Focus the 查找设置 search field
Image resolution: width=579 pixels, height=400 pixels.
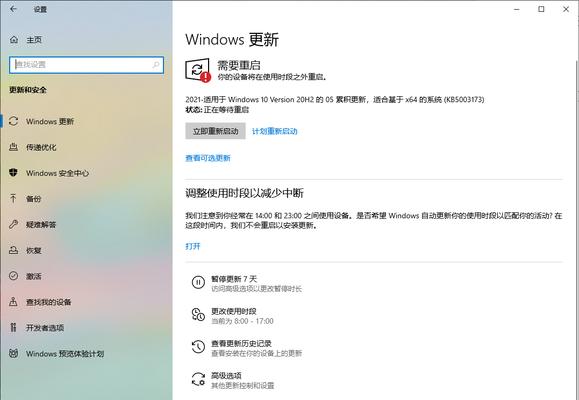click(86, 65)
